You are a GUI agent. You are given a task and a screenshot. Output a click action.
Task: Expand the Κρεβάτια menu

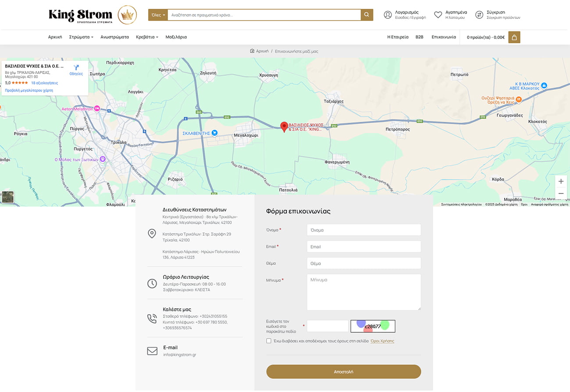(x=147, y=37)
